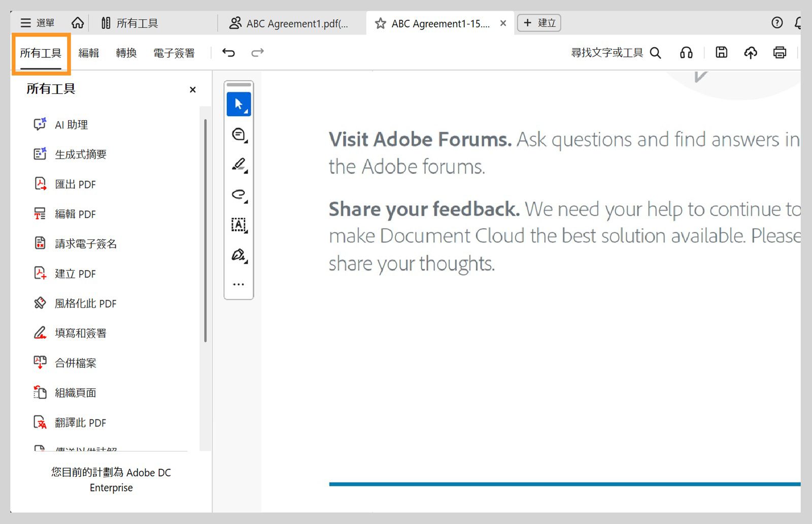Select the text box tool
Screen dimensions: 812x524
pyautogui.click(x=239, y=224)
